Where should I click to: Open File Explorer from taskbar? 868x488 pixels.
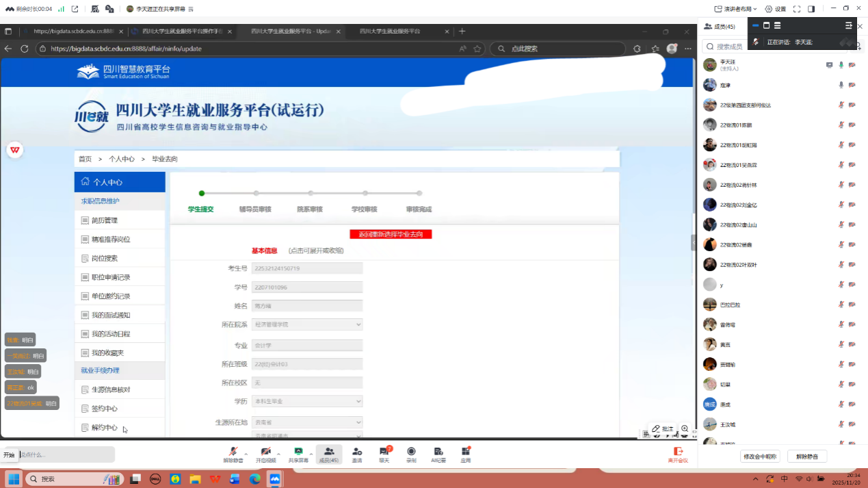(x=195, y=479)
